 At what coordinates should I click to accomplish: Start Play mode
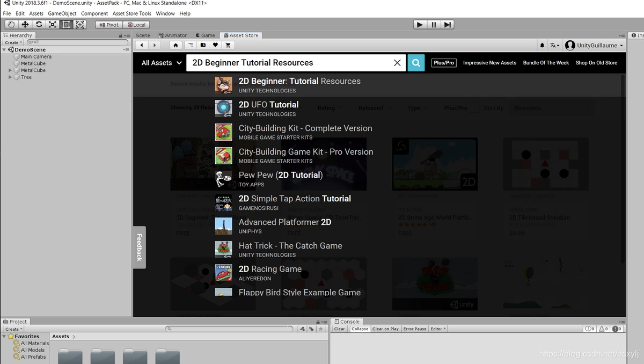[x=420, y=24]
